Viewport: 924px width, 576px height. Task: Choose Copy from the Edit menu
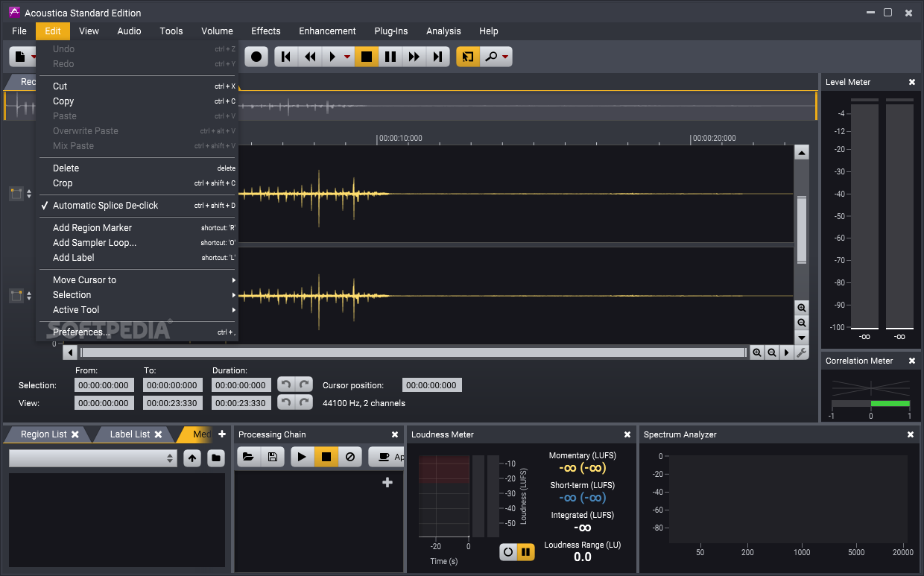137,101
